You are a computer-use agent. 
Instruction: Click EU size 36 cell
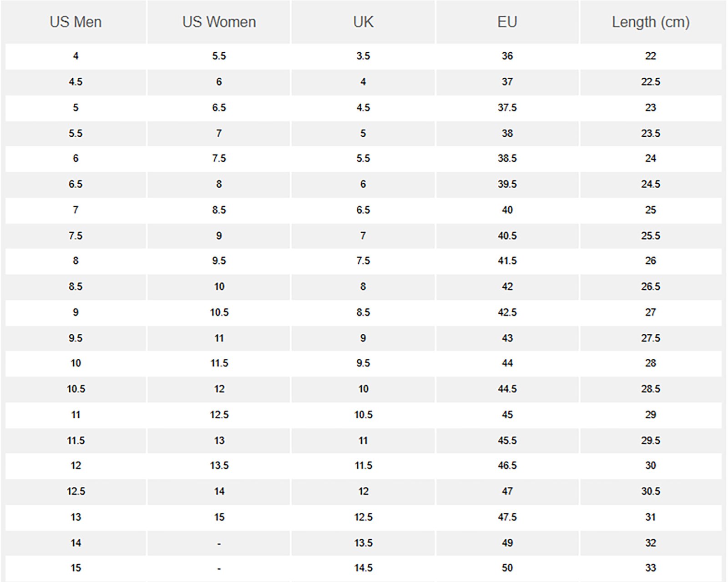pos(507,56)
